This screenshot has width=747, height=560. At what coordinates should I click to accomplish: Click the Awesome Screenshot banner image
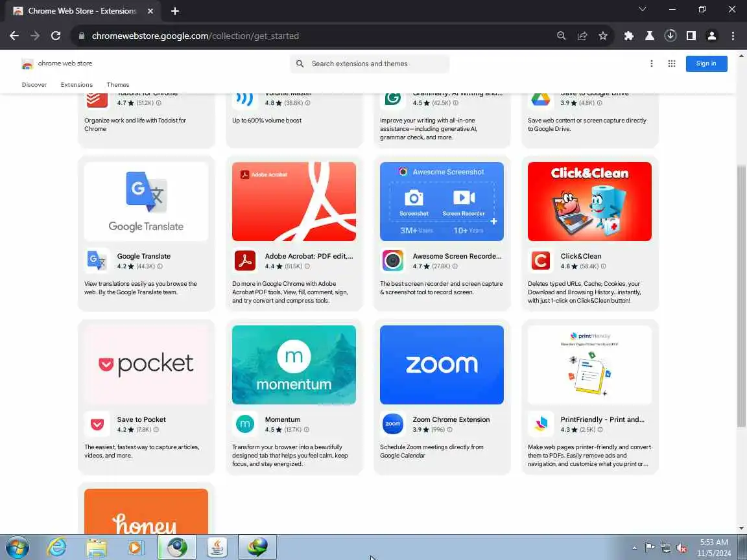point(442,202)
